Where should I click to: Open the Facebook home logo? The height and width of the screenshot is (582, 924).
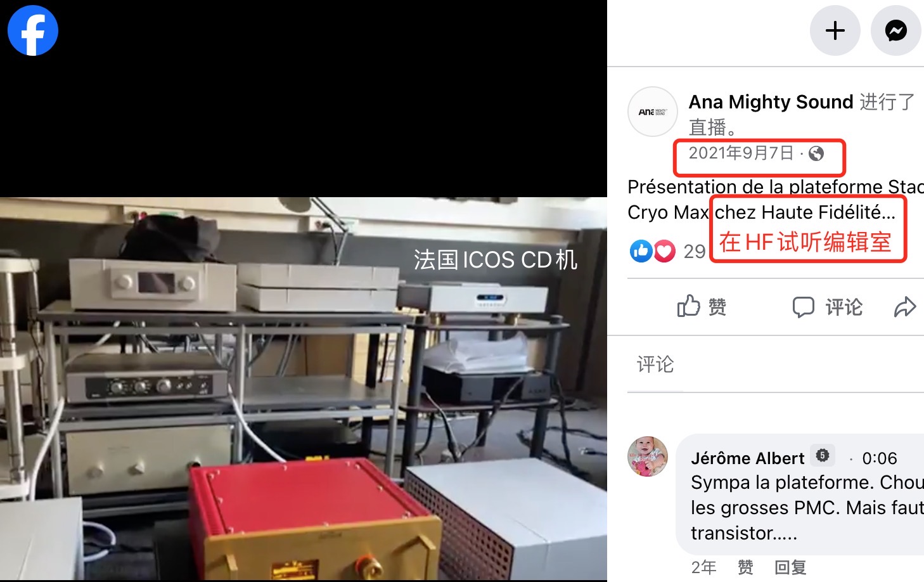point(33,30)
